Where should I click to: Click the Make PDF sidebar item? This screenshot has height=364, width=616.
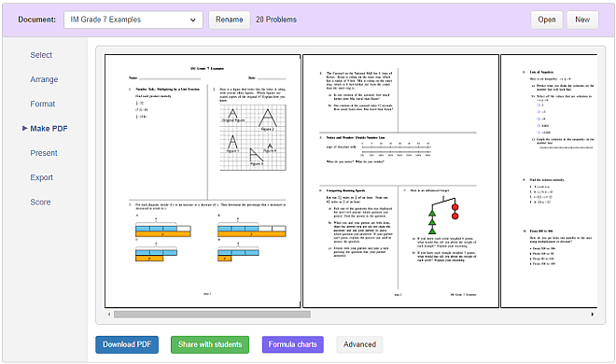pos(49,129)
